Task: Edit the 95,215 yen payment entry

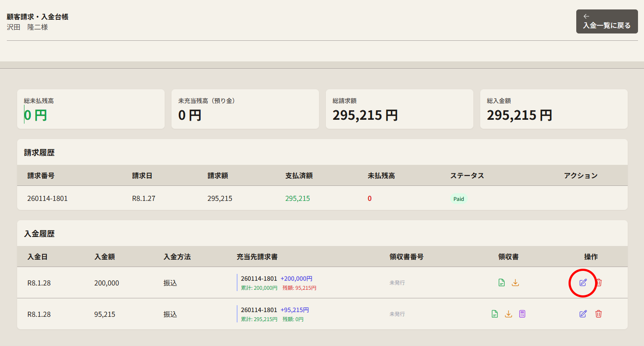Action: click(x=583, y=314)
